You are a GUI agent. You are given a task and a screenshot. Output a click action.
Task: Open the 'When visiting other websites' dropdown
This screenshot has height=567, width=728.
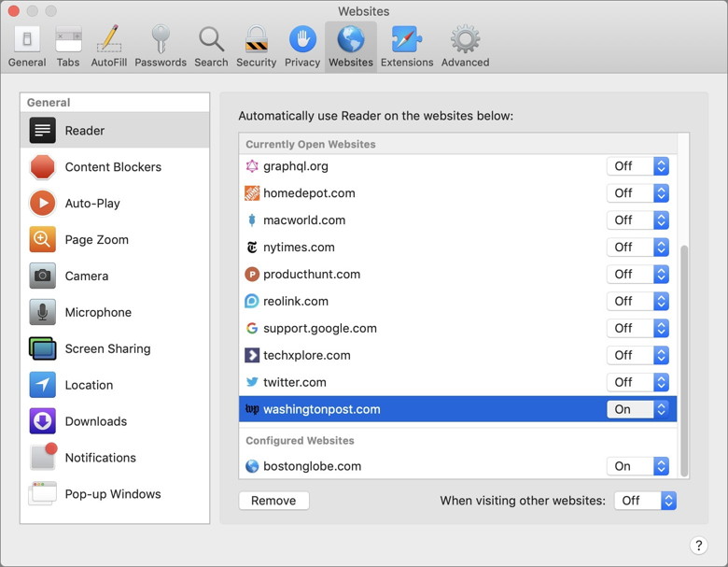click(x=645, y=501)
